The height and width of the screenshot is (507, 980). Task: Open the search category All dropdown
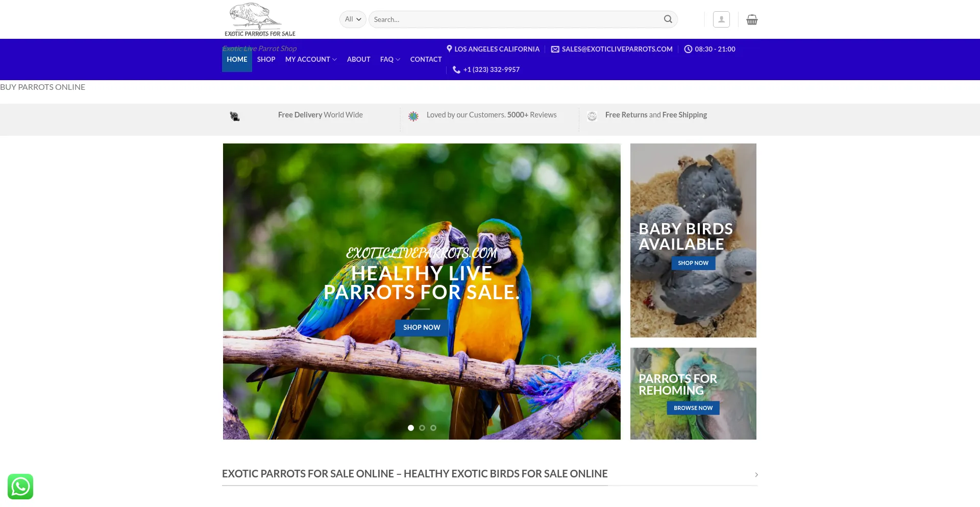tap(353, 19)
